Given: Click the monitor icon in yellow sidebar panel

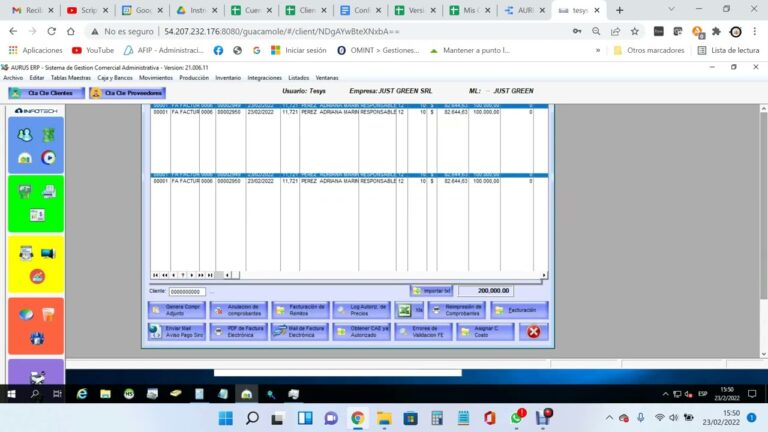Looking at the screenshot, I should pos(48,253).
